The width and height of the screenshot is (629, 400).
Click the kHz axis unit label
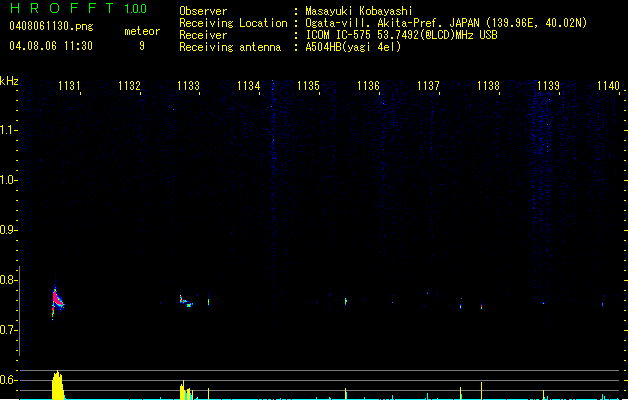(9, 81)
